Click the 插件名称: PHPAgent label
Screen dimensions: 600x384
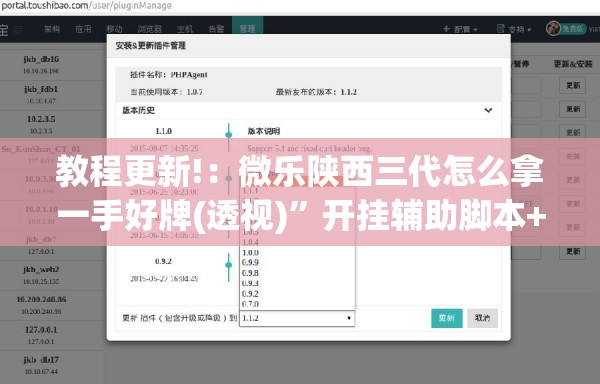pyautogui.click(x=169, y=75)
